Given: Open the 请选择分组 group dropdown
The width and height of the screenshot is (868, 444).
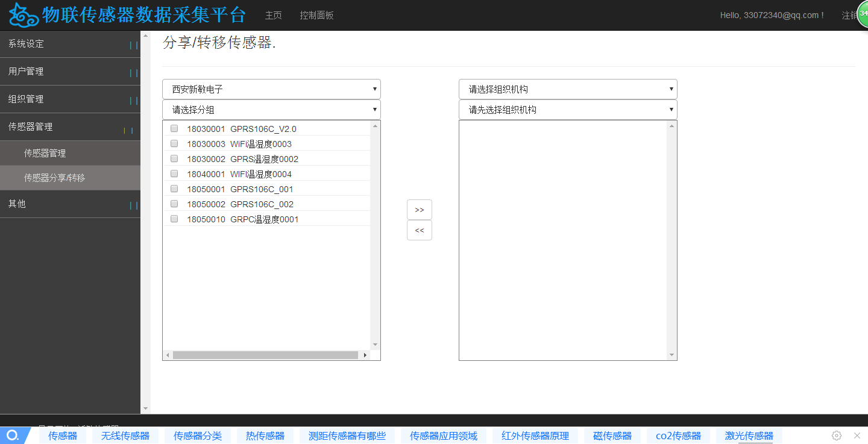Looking at the screenshot, I should [x=271, y=110].
